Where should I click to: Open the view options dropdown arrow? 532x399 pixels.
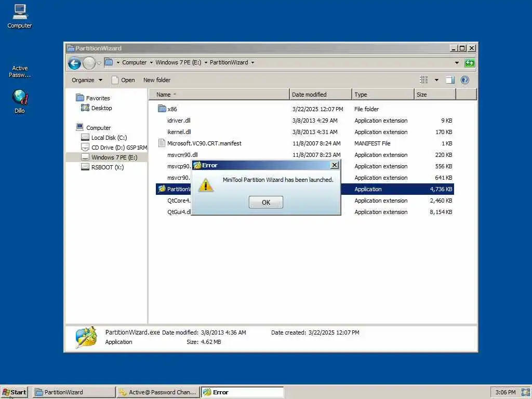click(x=436, y=80)
